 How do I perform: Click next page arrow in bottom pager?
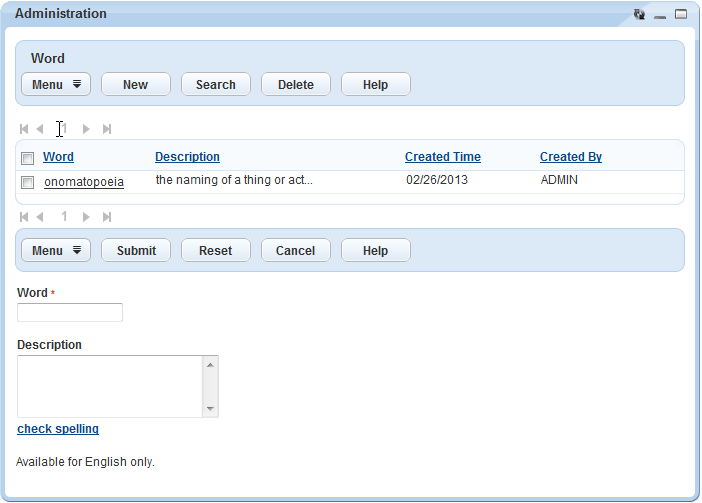(87, 216)
